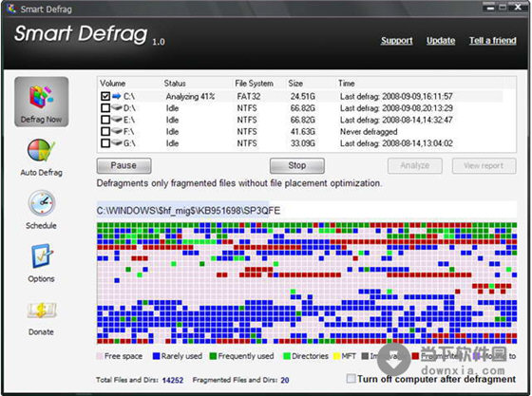The height and width of the screenshot is (396, 532).
Task: Click the Directories light green legend swatch
Action: click(287, 356)
